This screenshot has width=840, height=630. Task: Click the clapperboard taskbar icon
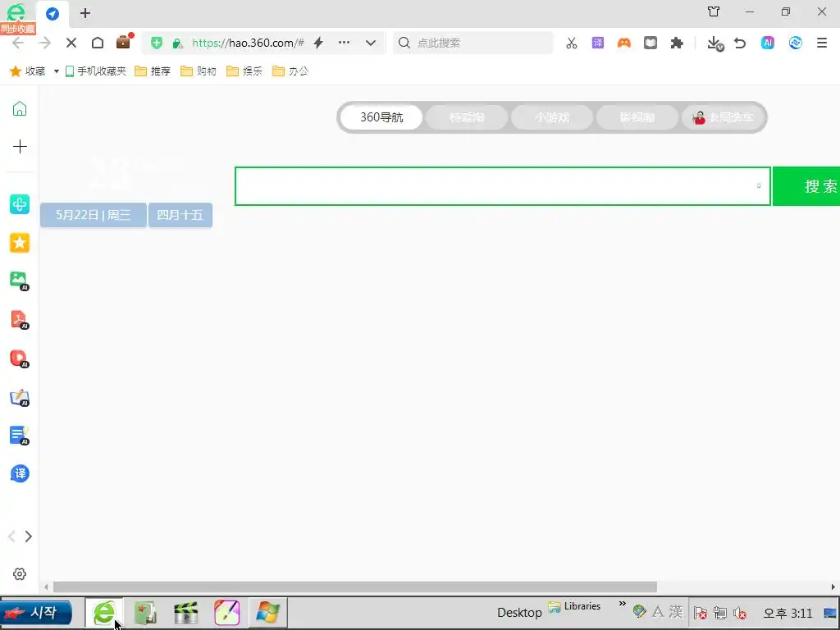tap(185, 612)
